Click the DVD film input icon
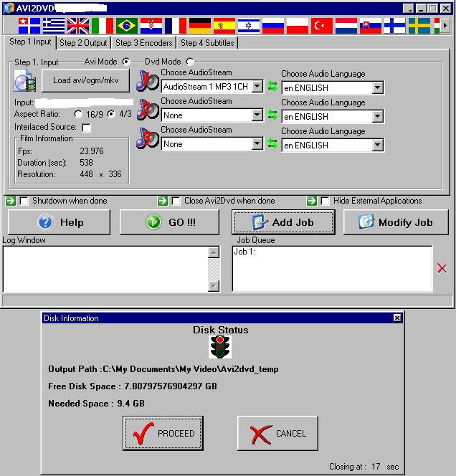 pos(25,80)
